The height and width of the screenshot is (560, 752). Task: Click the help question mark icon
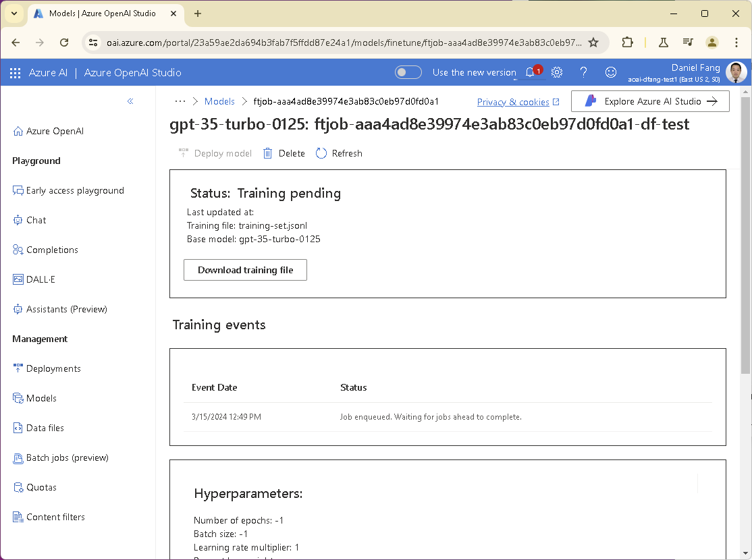pos(583,72)
